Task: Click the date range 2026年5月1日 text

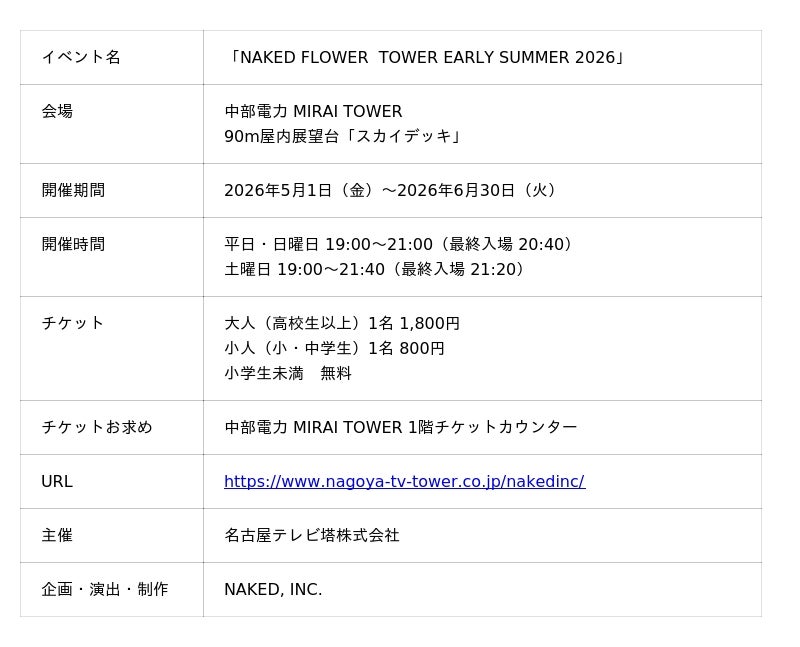Action: (392, 190)
